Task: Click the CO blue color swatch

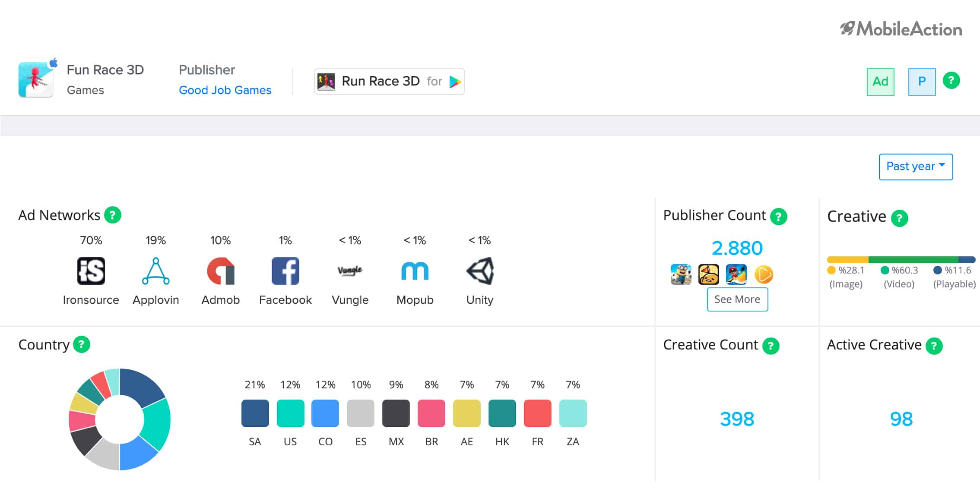Action: click(325, 413)
